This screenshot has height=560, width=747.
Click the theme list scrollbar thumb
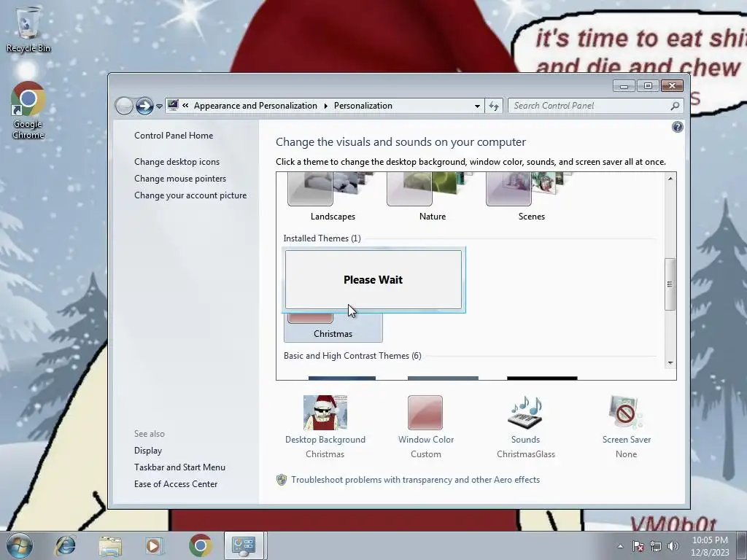coord(670,284)
